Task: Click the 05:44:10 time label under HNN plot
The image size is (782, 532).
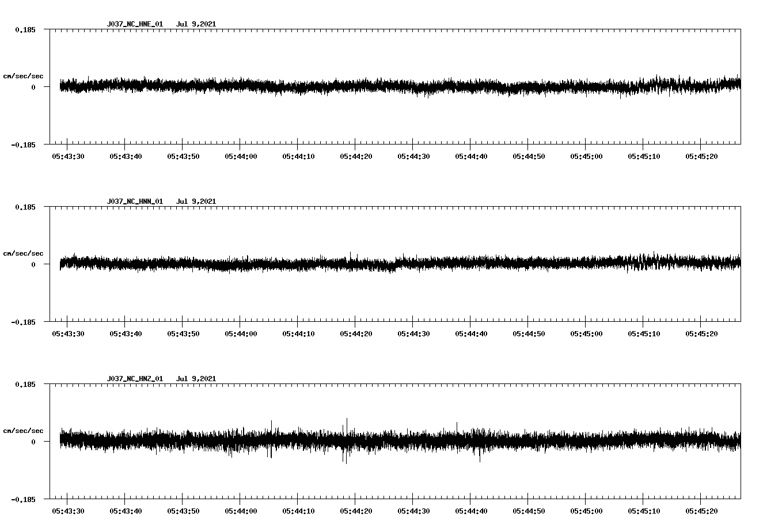Action: [x=298, y=333]
